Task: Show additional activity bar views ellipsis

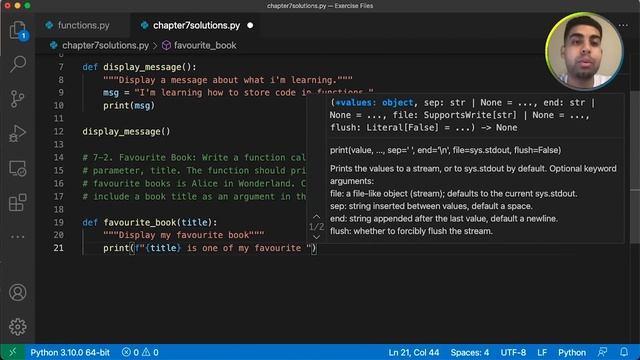Action: coord(18,237)
